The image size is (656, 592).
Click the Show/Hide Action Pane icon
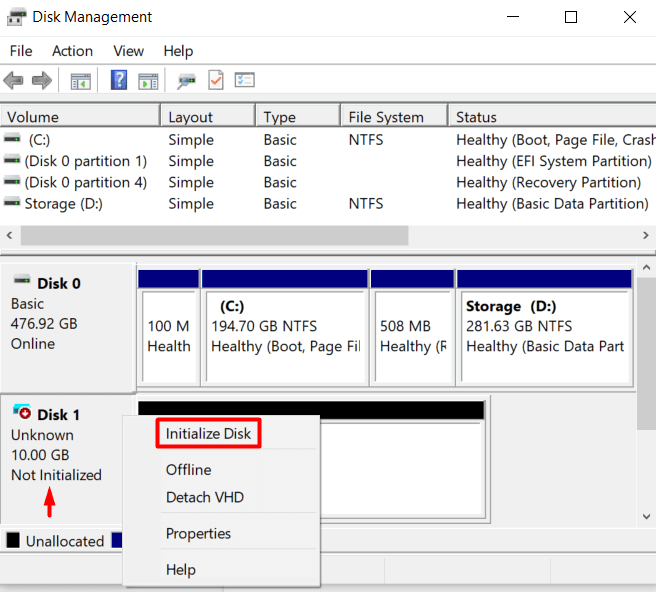tap(149, 81)
